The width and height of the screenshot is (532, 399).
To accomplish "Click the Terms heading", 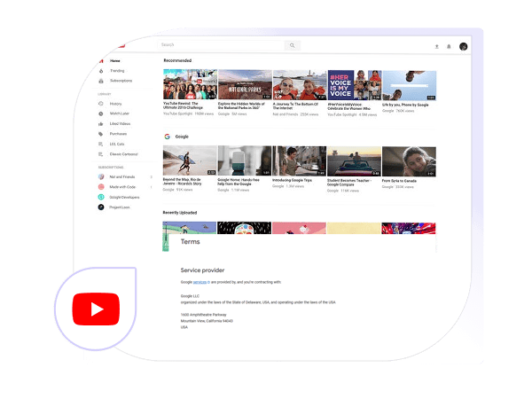I will 190,242.
